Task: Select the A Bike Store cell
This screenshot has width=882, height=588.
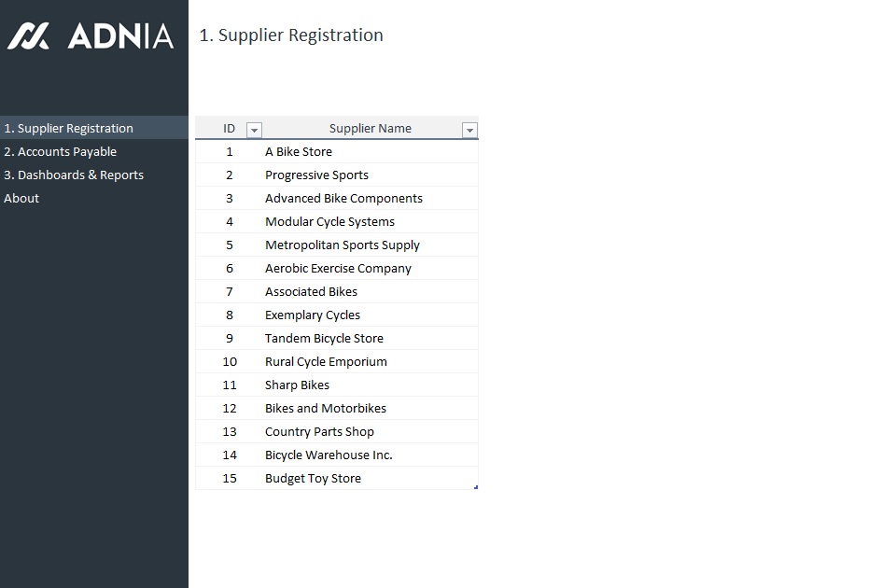Action: pyautogui.click(x=299, y=151)
